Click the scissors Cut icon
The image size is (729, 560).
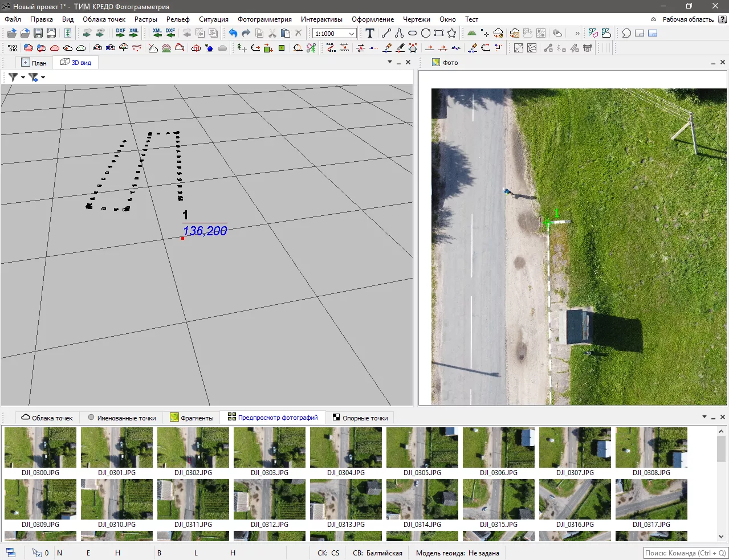[x=272, y=34]
